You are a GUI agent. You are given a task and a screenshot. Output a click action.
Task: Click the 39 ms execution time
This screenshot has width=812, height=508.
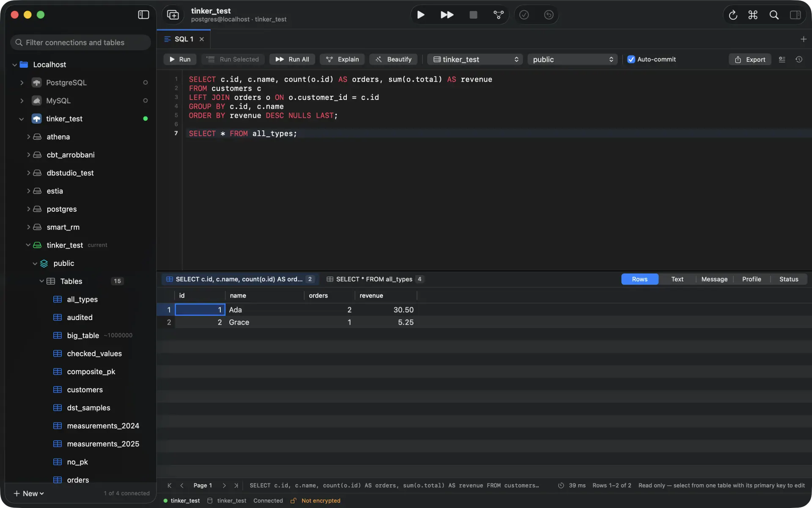coord(577,486)
